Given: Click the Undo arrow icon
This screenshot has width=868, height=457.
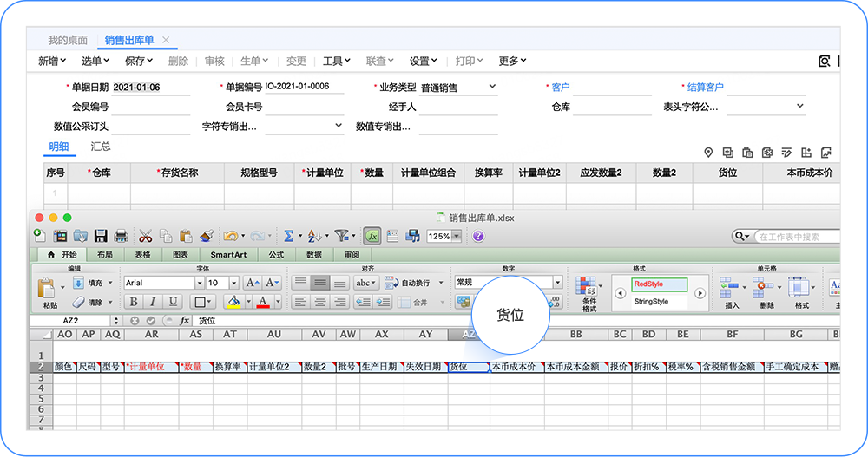Looking at the screenshot, I should tap(230, 236).
